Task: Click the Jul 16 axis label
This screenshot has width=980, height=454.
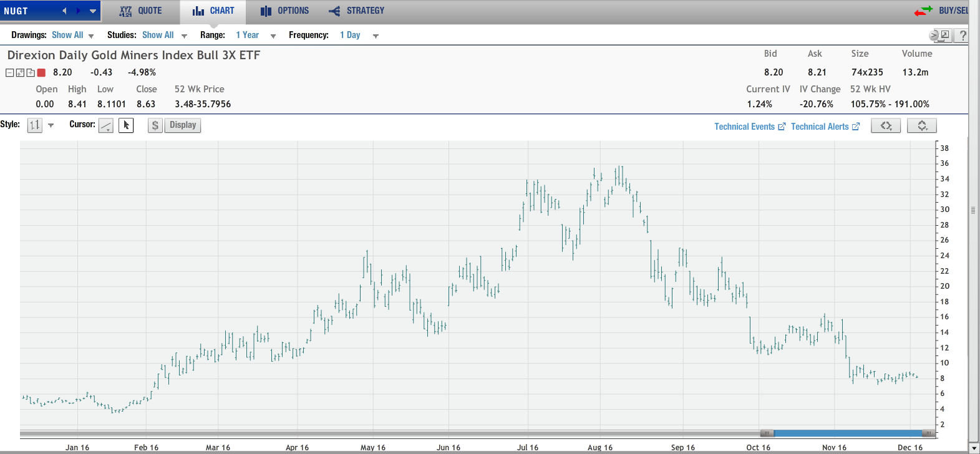Action: tap(528, 447)
